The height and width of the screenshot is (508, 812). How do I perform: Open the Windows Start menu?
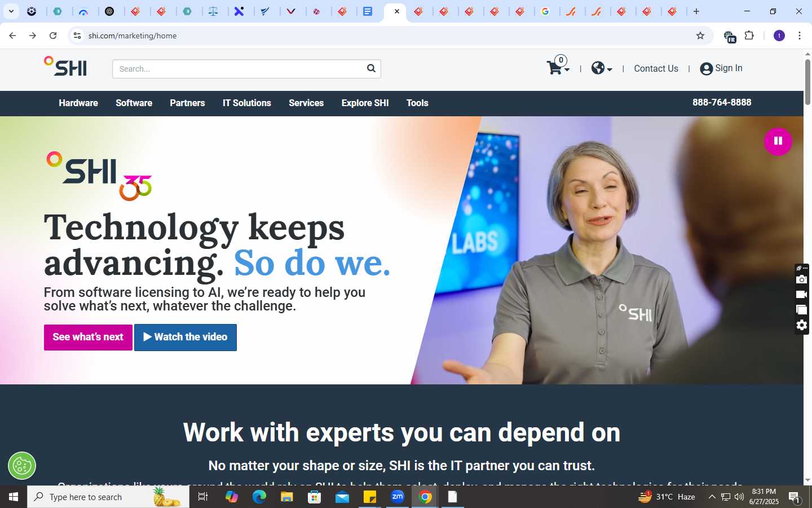click(14, 497)
